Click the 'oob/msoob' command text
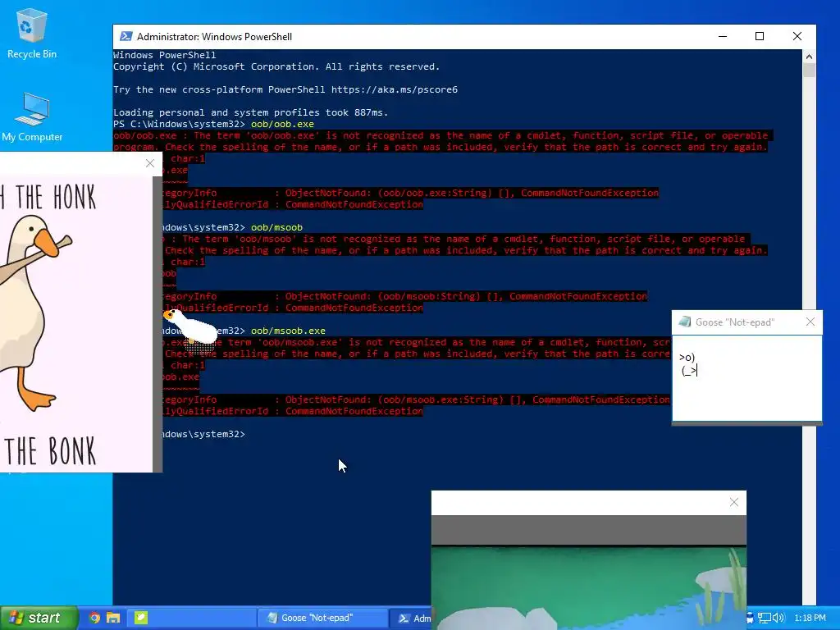The height and width of the screenshot is (630, 840). [x=276, y=227]
